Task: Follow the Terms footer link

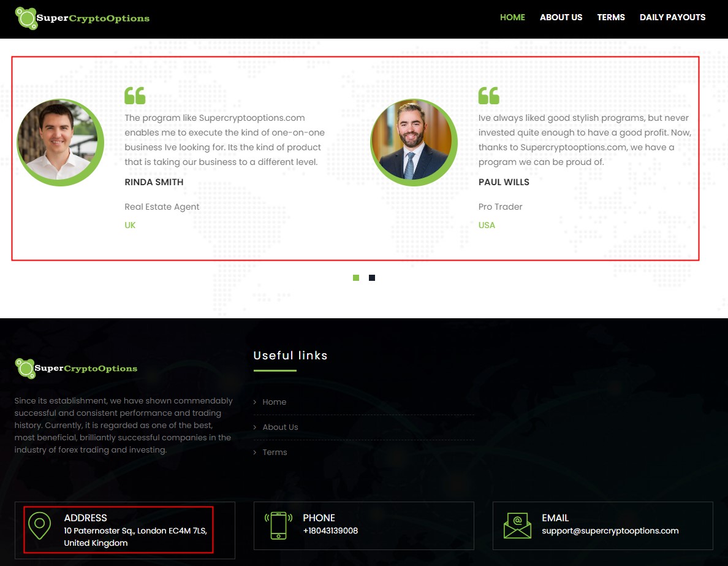Action: coord(275,452)
